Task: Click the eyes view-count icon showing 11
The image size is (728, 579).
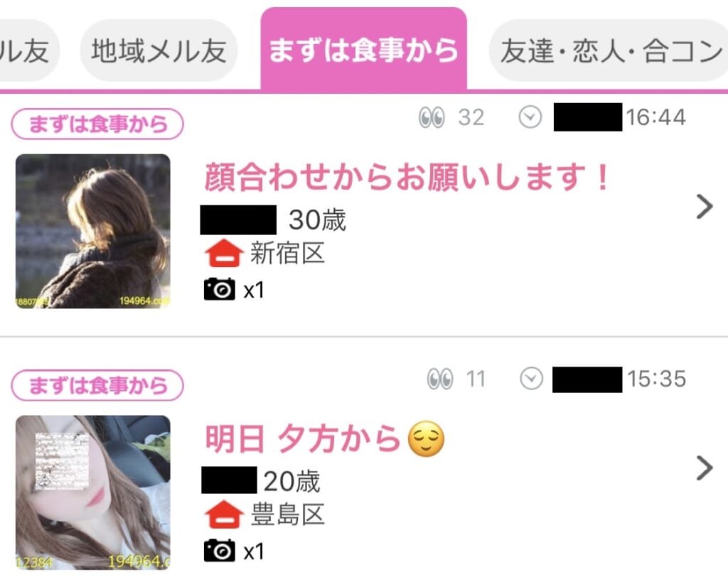Action: point(439,379)
